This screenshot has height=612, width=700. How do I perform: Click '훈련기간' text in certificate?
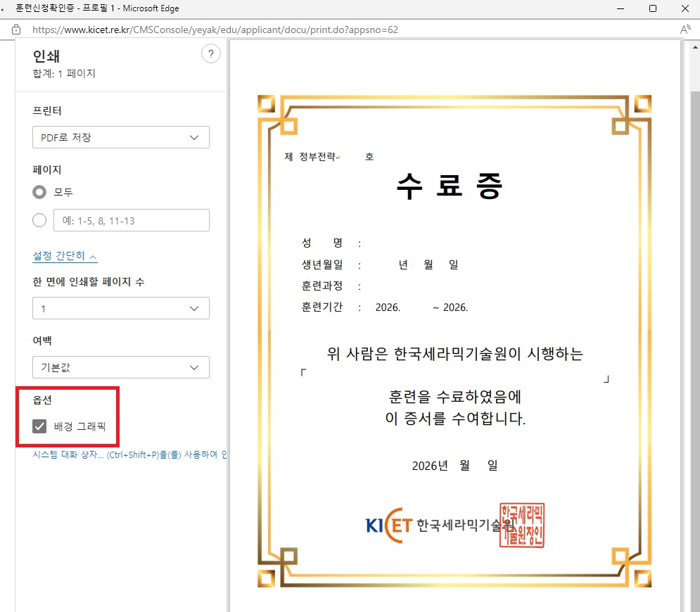[322, 307]
